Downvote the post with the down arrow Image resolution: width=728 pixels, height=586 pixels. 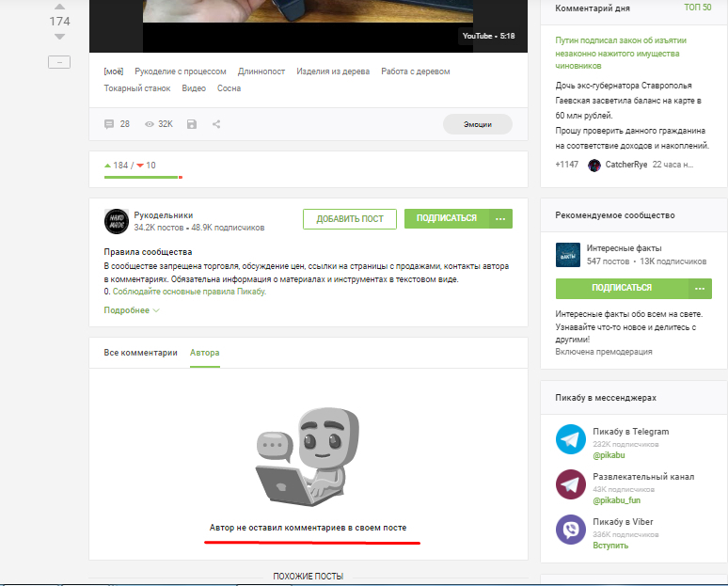(59, 37)
